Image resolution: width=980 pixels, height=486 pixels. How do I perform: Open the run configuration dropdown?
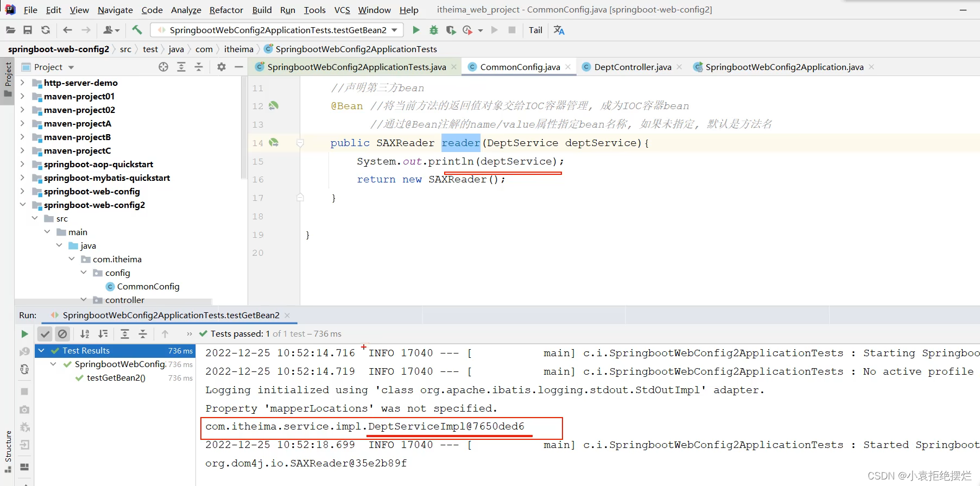(394, 30)
